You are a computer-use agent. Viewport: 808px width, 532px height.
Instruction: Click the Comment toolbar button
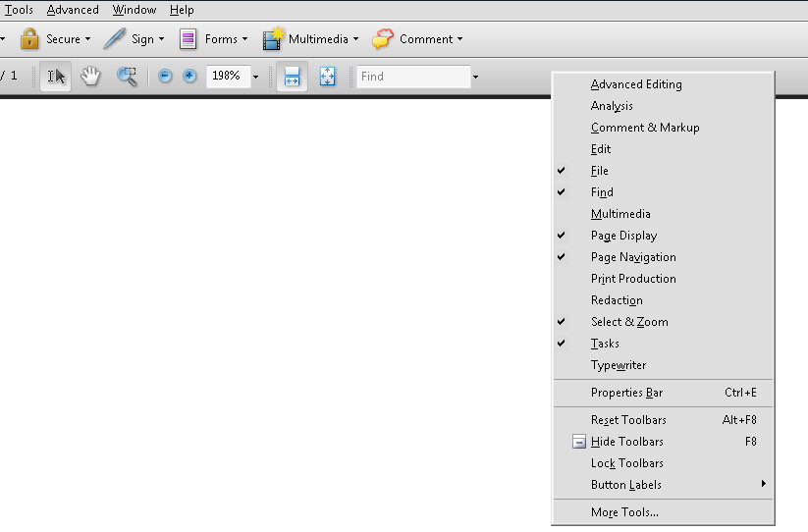coord(417,39)
